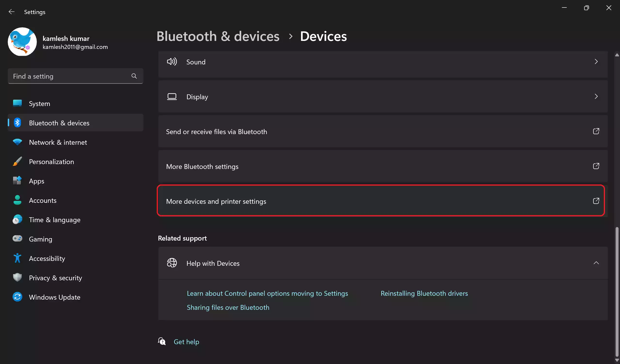This screenshot has height=364, width=620.
Task: Open Send or receive files via Bluetooth
Action: point(383,132)
